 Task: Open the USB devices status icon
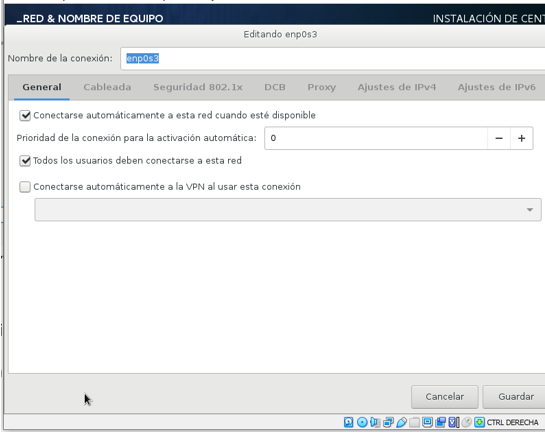click(x=401, y=422)
